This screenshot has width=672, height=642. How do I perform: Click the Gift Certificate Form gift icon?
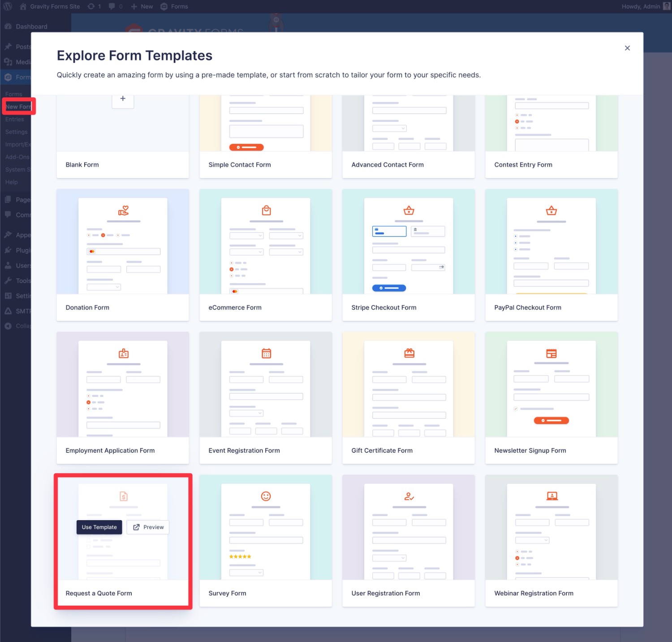click(409, 353)
